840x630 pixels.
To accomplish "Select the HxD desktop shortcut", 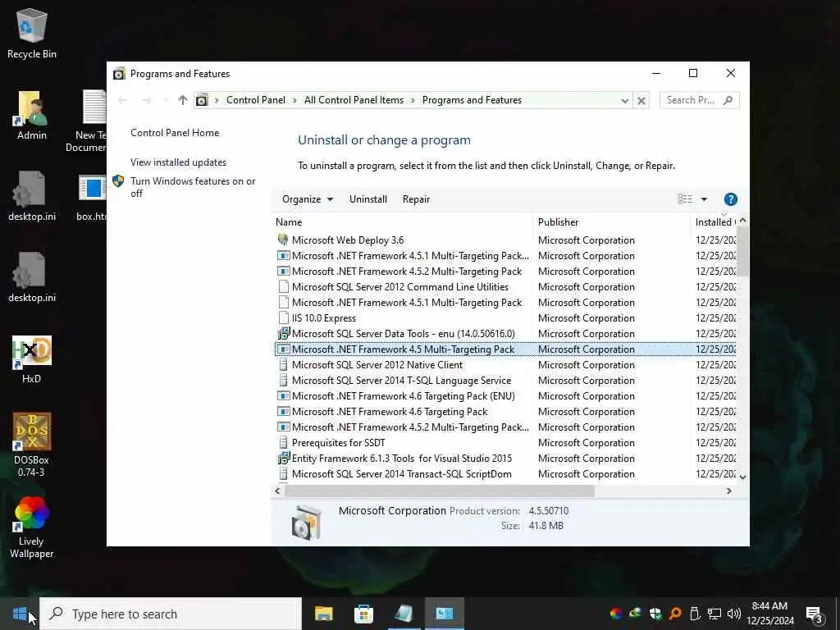I will tap(32, 359).
